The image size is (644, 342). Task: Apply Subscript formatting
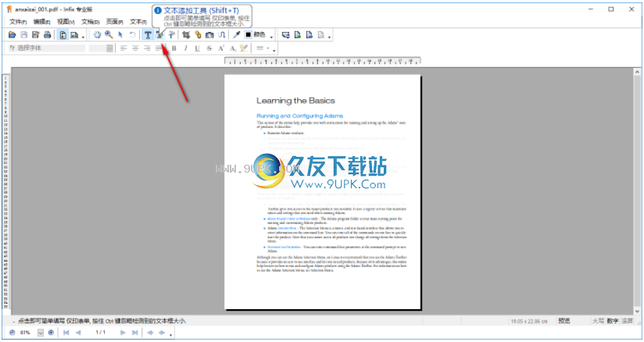point(232,48)
